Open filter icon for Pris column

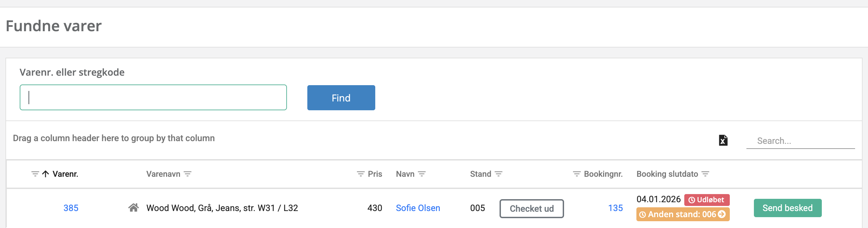point(361,174)
